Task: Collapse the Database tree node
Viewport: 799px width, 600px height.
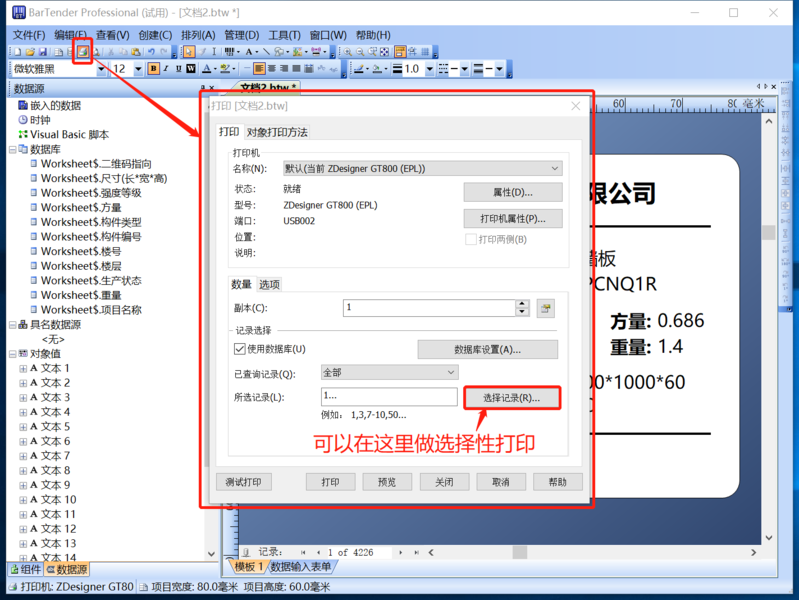Action: click(12, 149)
